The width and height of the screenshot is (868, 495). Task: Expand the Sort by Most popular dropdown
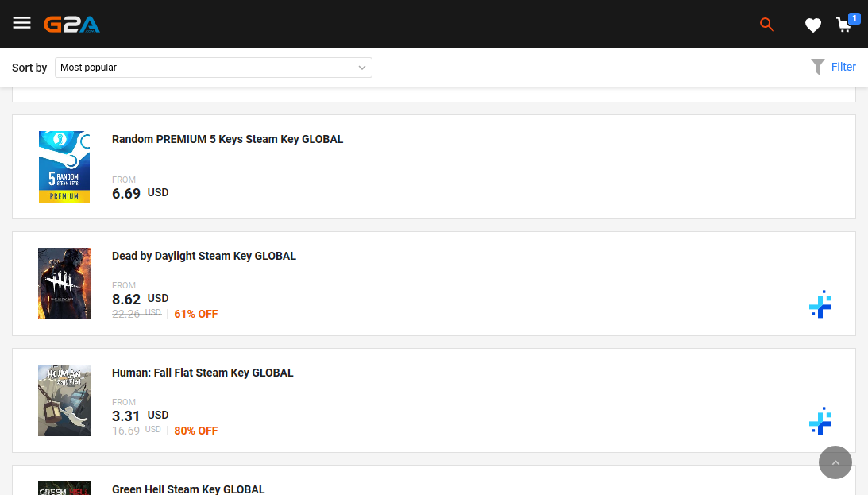pos(213,68)
